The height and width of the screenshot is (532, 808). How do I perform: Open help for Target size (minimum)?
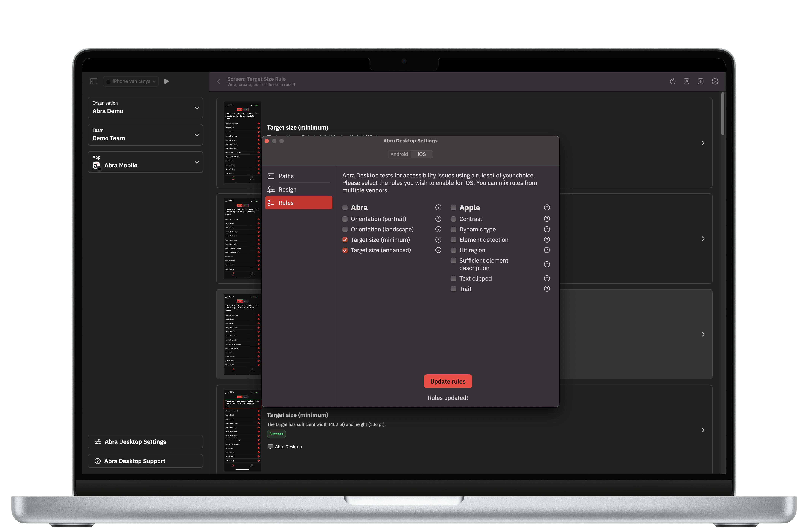click(438, 240)
